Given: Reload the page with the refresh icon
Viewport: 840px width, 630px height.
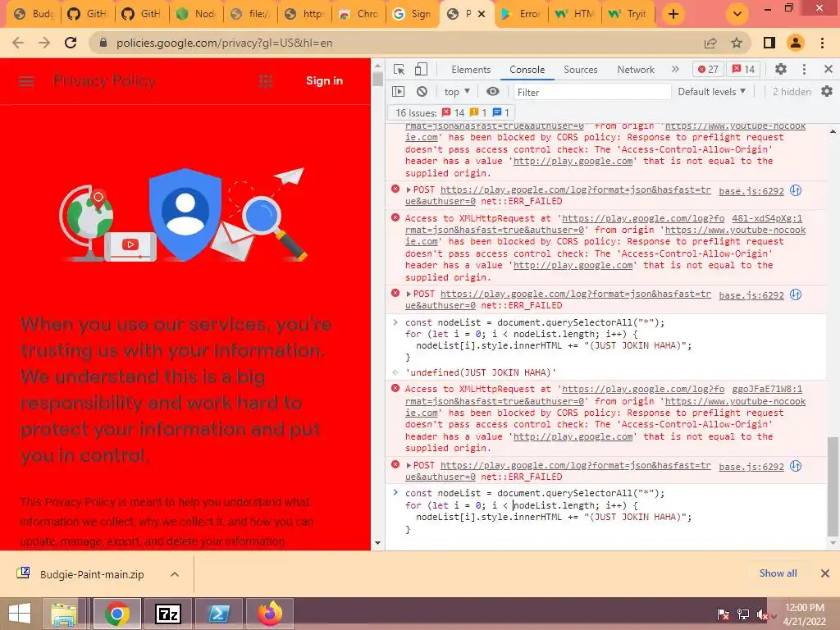Looking at the screenshot, I should [71, 43].
